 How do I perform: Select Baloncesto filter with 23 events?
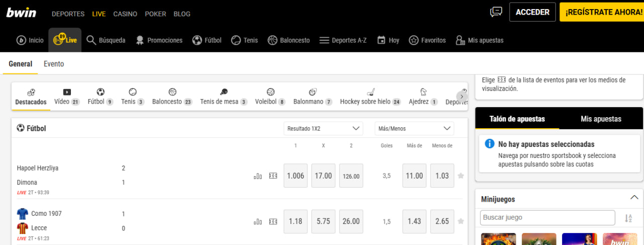point(173,97)
